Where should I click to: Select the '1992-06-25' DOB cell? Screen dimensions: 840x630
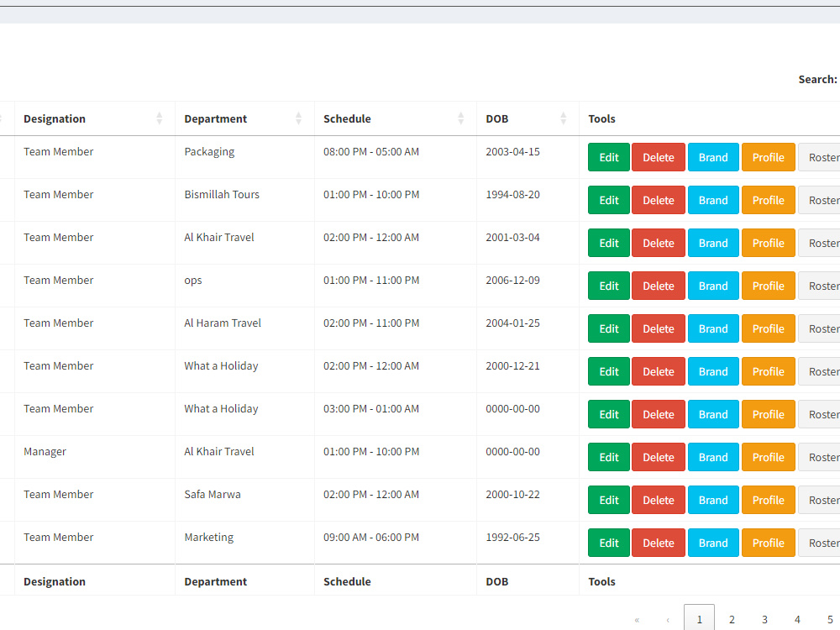click(x=528, y=543)
